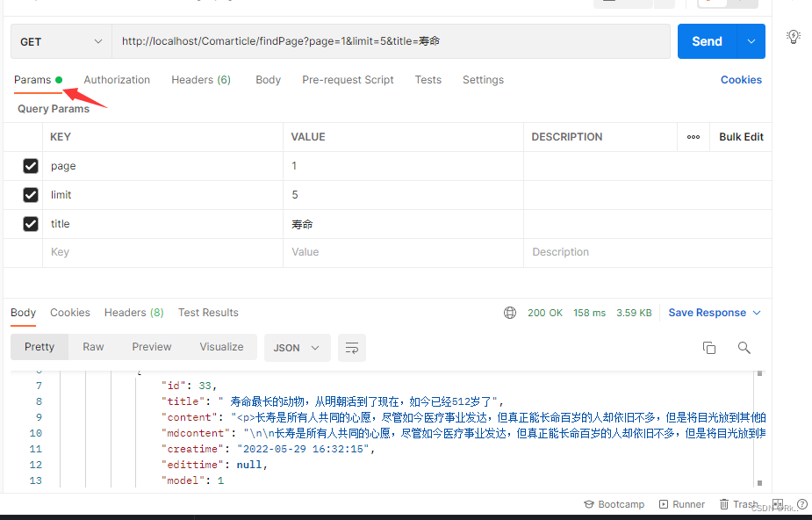Screen dimensions: 812x520
Task: Switch to Preview response view
Action: [152, 347]
